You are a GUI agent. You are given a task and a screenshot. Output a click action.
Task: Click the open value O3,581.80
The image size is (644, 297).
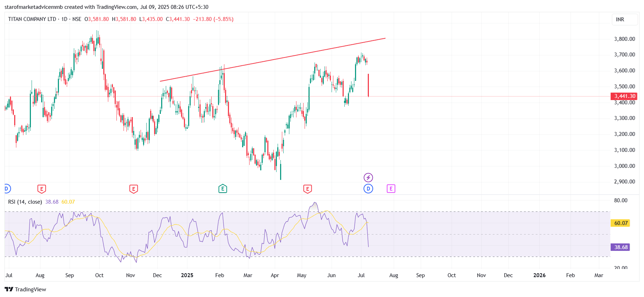[97, 19]
